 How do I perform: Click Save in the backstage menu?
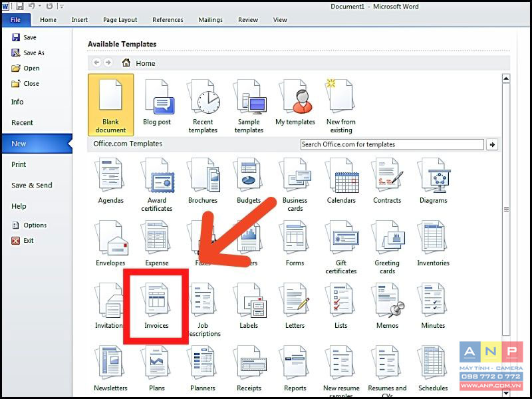point(24,37)
